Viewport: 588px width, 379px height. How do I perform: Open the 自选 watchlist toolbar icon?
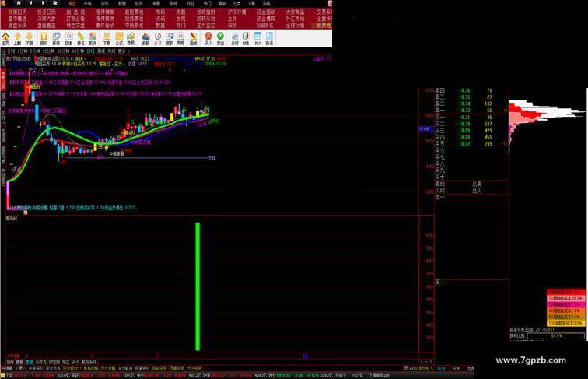pos(68,39)
